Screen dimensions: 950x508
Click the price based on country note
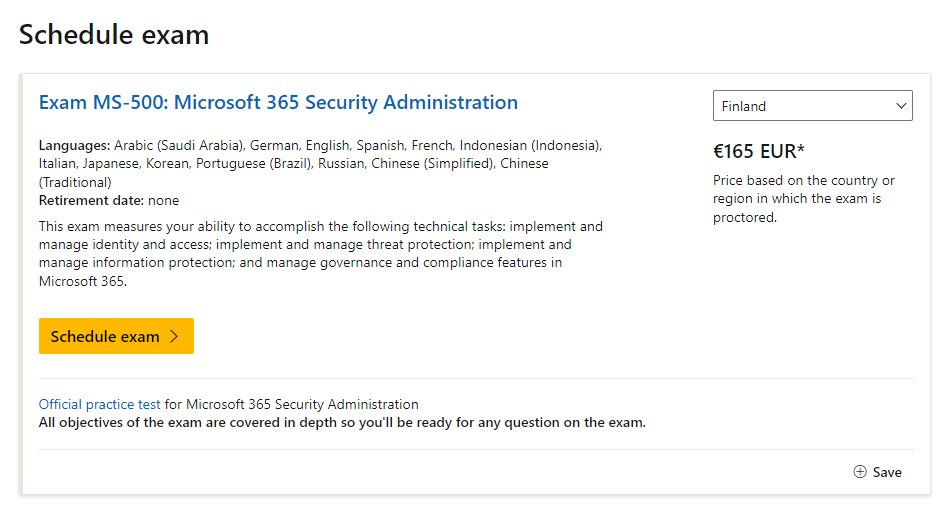(x=803, y=199)
